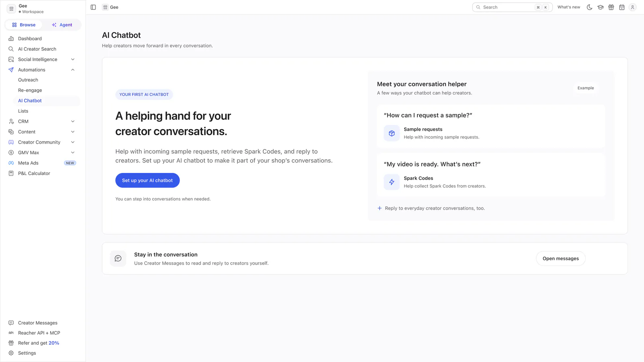Click the Gee workspace logo icon
Viewport: 644px width, 362px height.
[11, 8]
